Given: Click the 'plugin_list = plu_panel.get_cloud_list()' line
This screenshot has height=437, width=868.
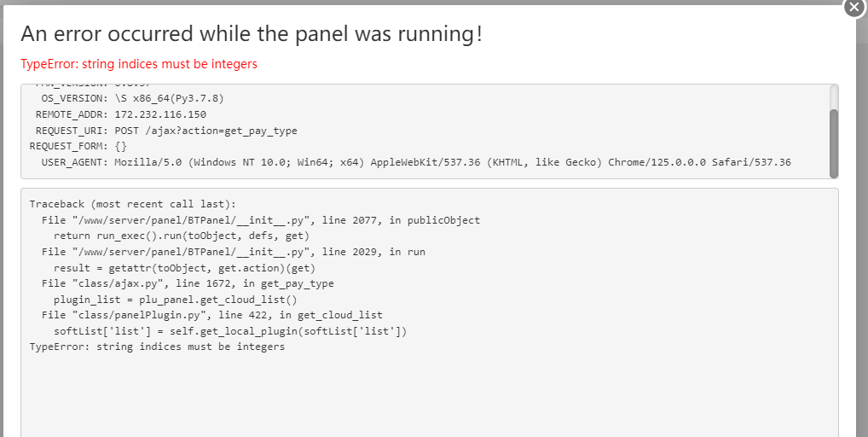Looking at the screenshot, I should point(176,300).
